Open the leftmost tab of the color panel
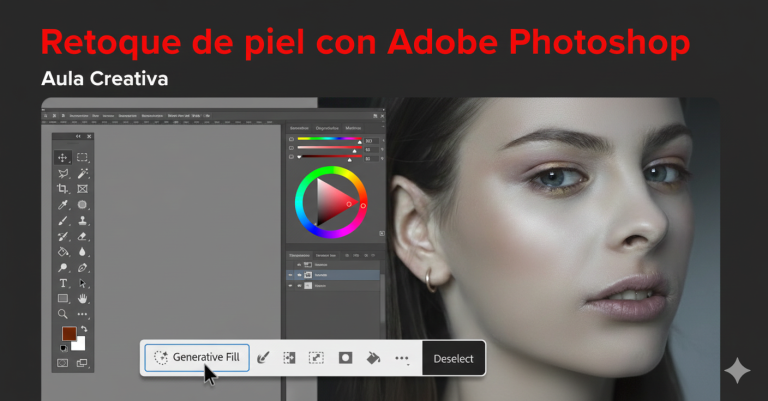This screenshot has height=401, width=768. point(299,128)
